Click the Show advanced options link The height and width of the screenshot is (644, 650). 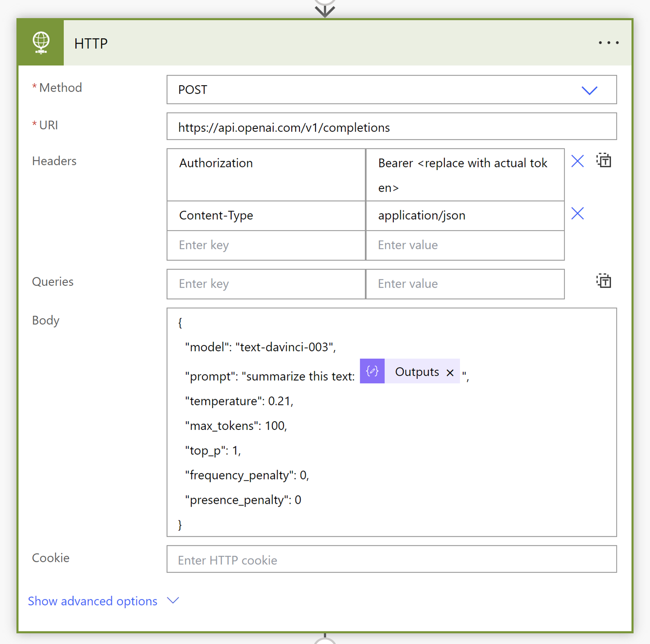92,601
